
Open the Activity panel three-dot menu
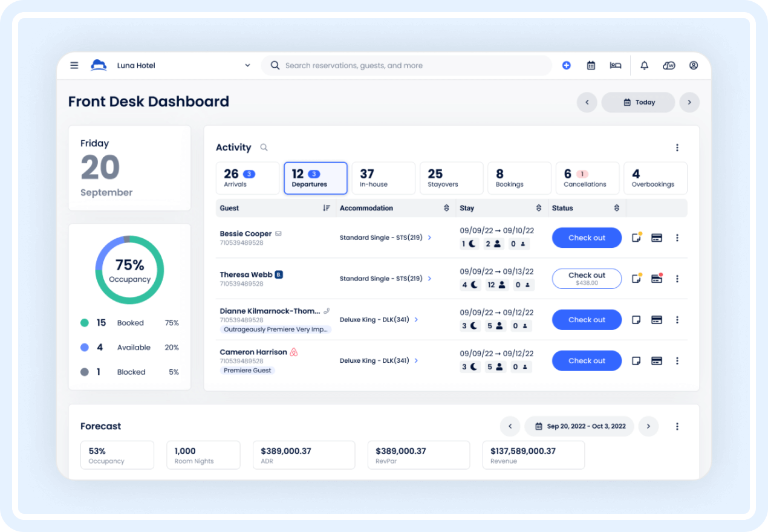pyautogui.click(x=677, y=148)
